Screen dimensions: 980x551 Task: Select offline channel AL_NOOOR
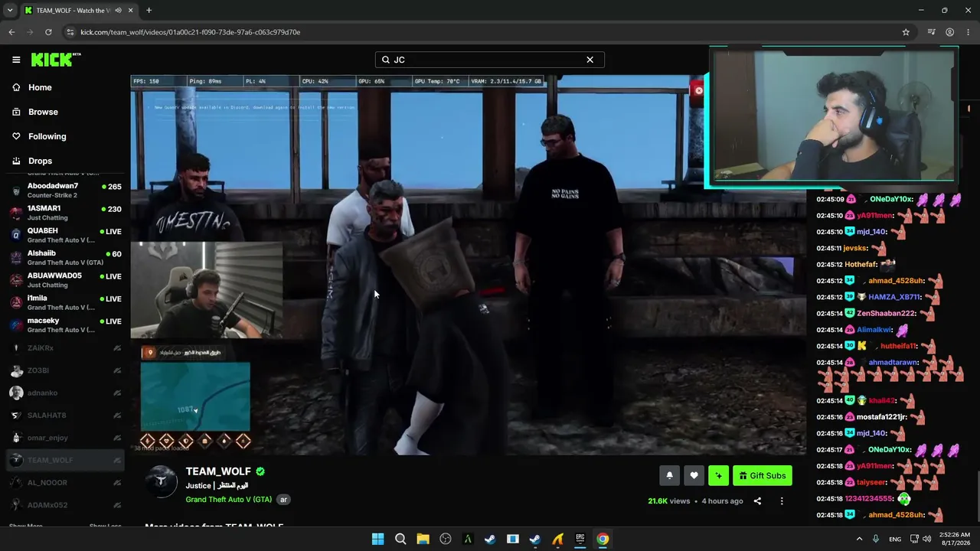[65, 483]
